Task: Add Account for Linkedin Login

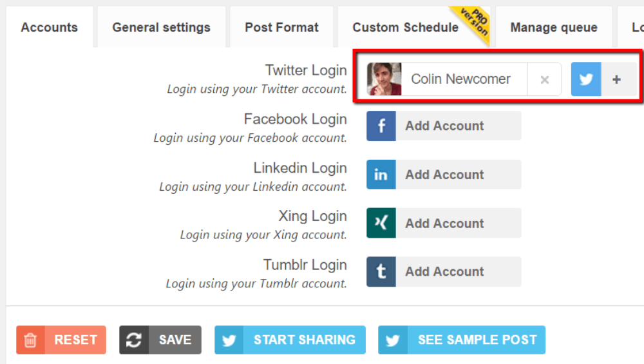Action: pyautogui.click(x=444, y=175)
